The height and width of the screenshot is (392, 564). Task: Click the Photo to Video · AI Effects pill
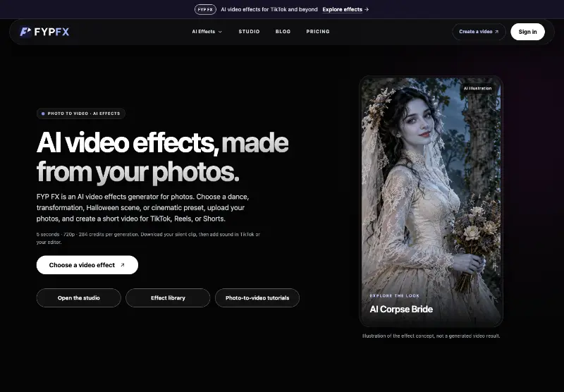[x=81, y=114]
